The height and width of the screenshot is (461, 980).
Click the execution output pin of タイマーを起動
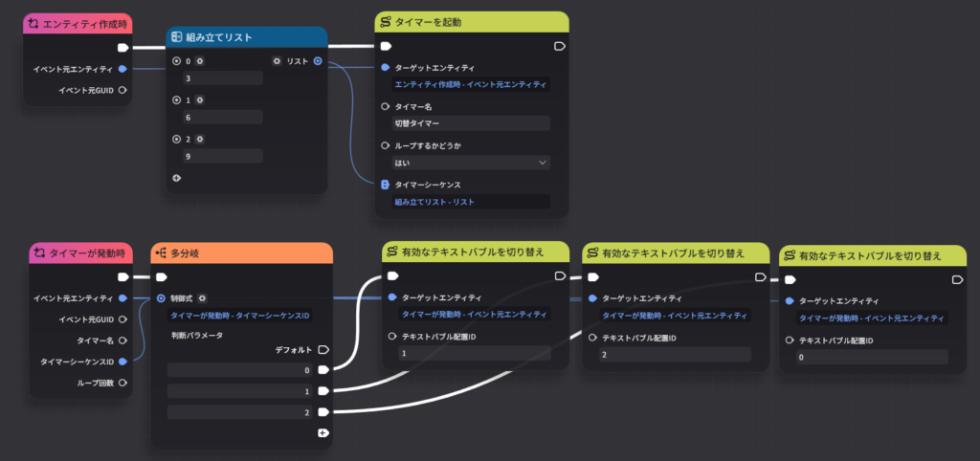(x=559, y=46)
